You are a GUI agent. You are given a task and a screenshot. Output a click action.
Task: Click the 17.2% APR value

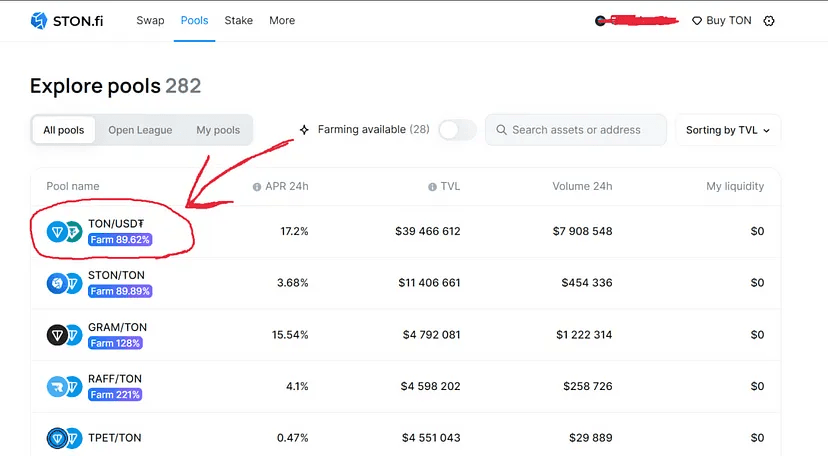tap(294, 231)
